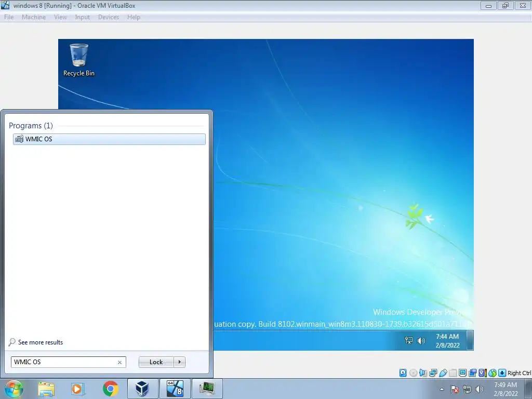Click the USB devices indicator icon
Viewport: 532px width, 399px height.
point(443,373)
